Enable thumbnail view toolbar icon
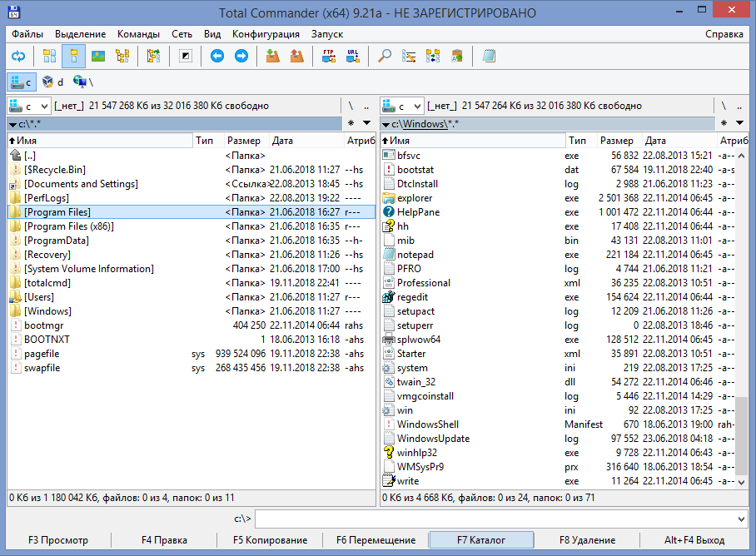756x556 pixels. coord(98,57)
